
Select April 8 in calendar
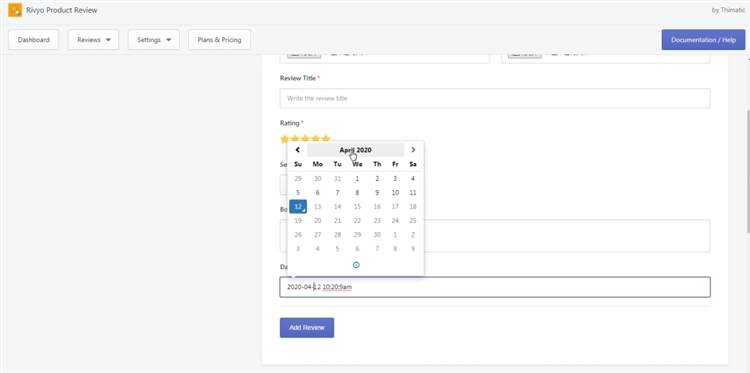tap(357, 193)
